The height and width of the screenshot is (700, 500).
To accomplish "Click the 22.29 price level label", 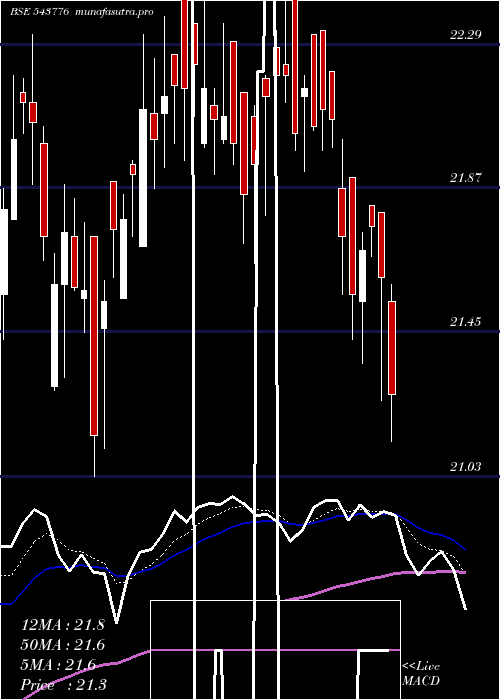I will point(466,35).
